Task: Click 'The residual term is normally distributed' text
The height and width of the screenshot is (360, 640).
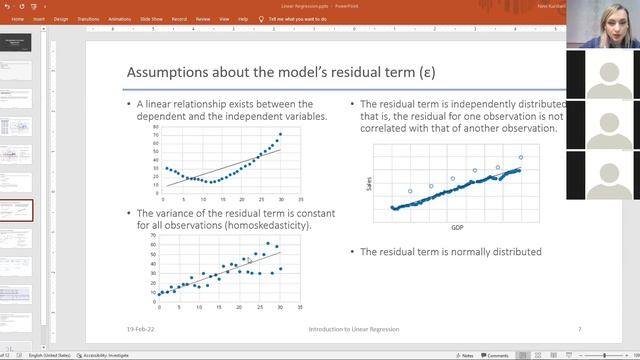Action: [x=451, y=252]
